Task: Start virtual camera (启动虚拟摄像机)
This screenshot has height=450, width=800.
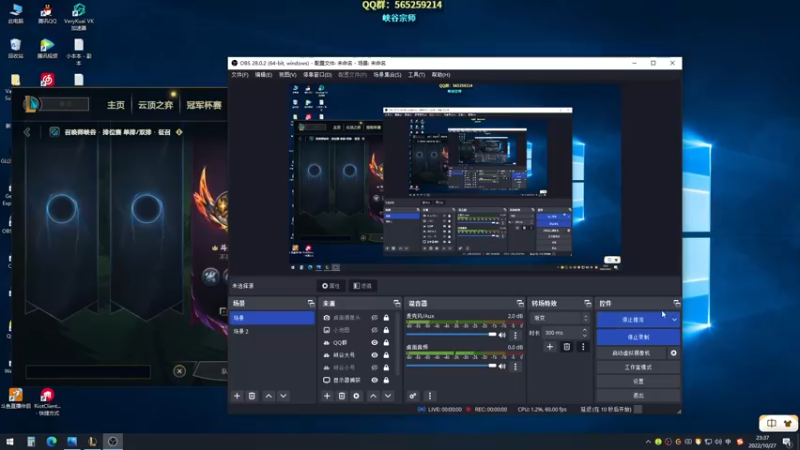Action: [631, 353]
